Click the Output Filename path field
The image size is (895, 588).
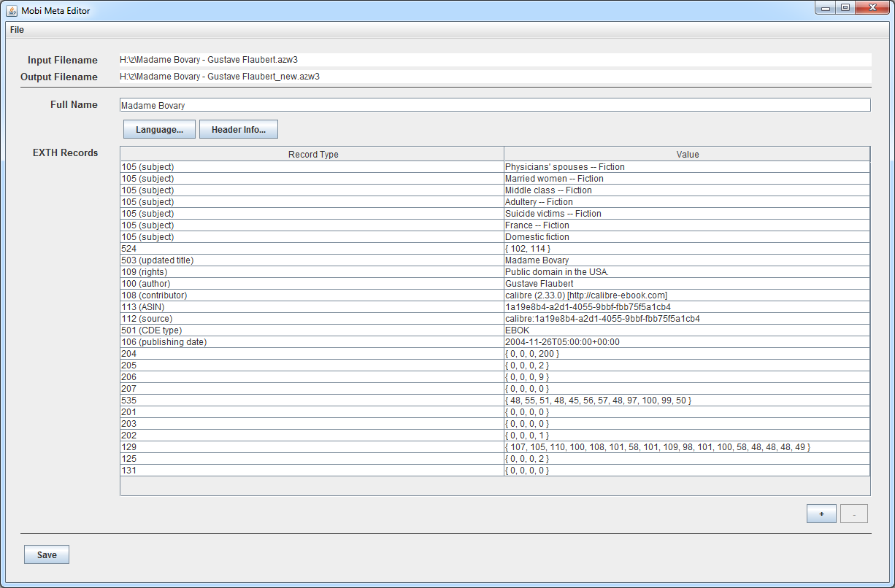click(495, 76)
